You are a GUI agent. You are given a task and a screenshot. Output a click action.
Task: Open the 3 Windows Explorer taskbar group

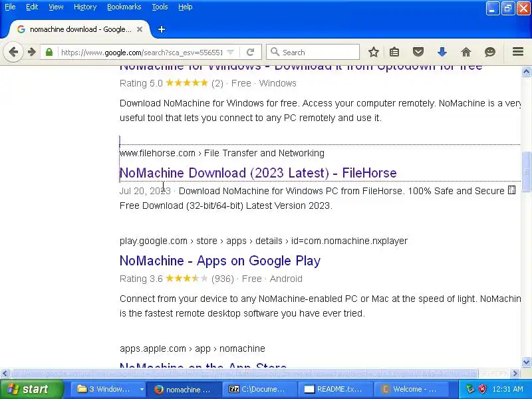coord(108,389)
